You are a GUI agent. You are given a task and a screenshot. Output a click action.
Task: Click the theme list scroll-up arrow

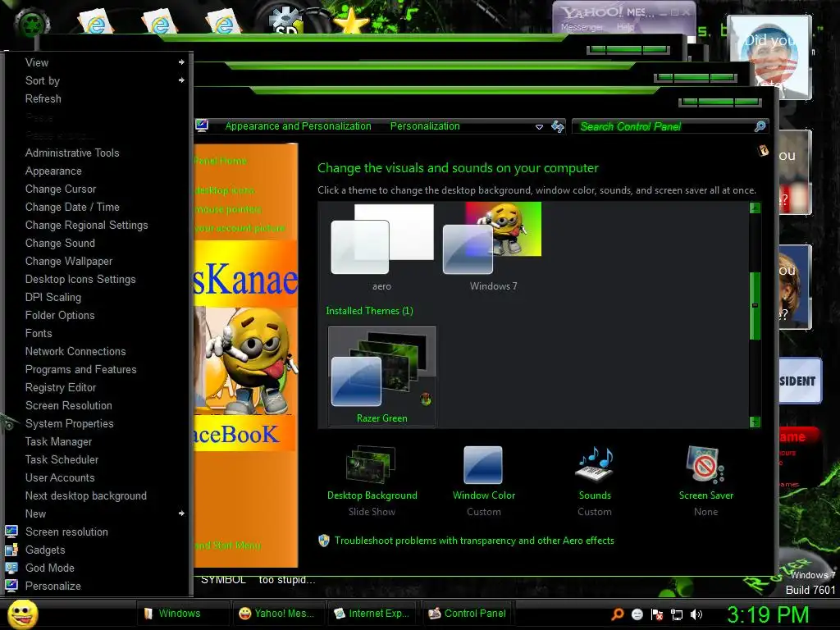click(755, 208)
